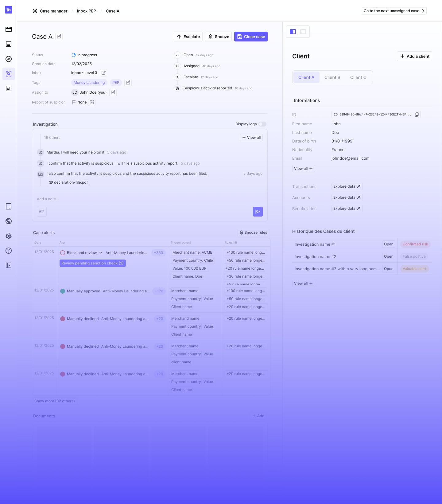Click the Suspicious activity reported timeline entry
Screen dimensions: 442x504
tap(213, 88)
